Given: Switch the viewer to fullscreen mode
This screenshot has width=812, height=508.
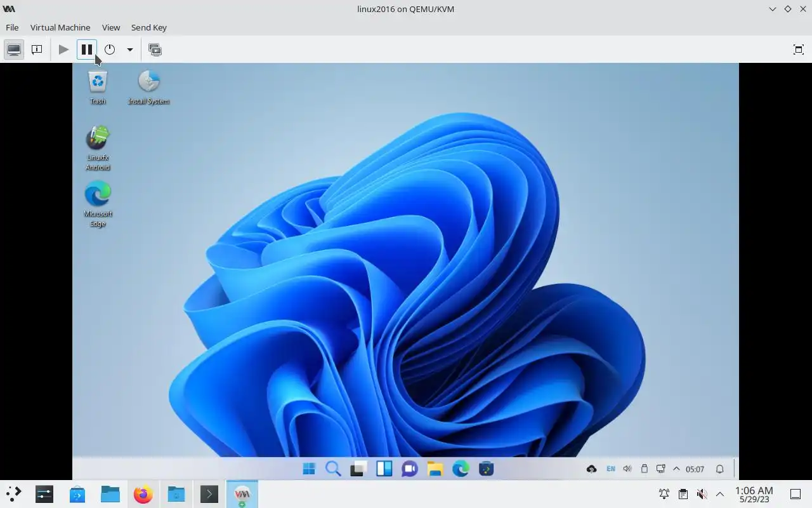Looking at the screenshot, I should point(799,50).
